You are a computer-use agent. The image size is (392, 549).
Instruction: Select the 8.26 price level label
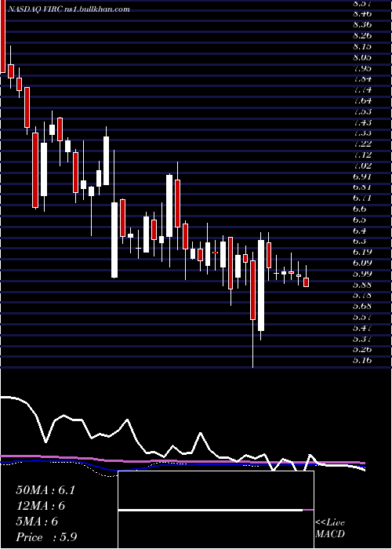362,36
